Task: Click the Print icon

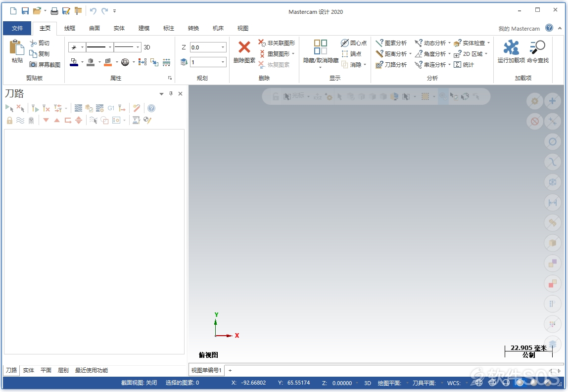Action: click(54, 11)
